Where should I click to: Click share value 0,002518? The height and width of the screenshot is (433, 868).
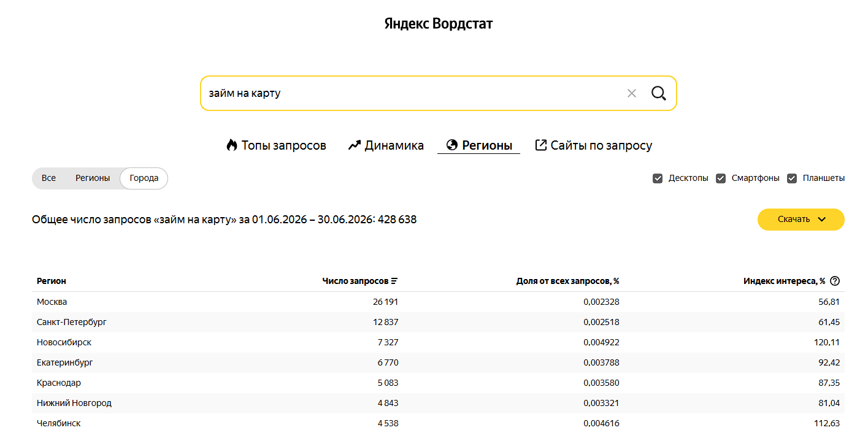click(601, 322)
